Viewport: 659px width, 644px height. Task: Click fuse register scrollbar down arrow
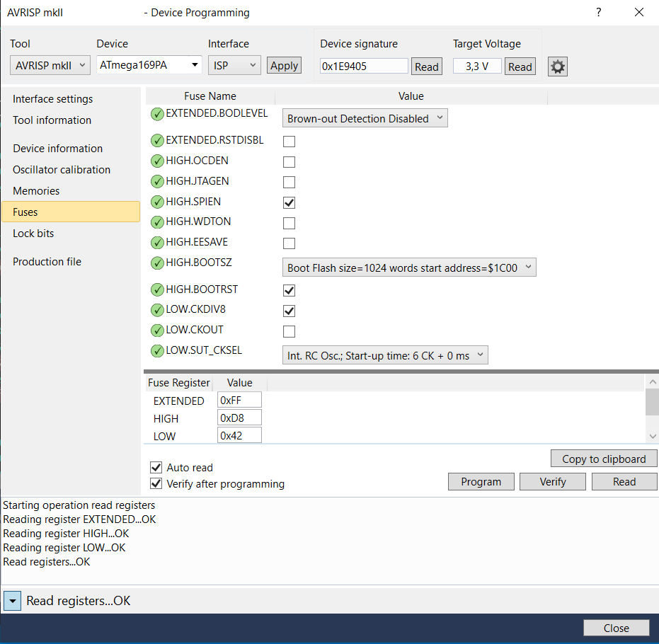(x=653, y=436)
